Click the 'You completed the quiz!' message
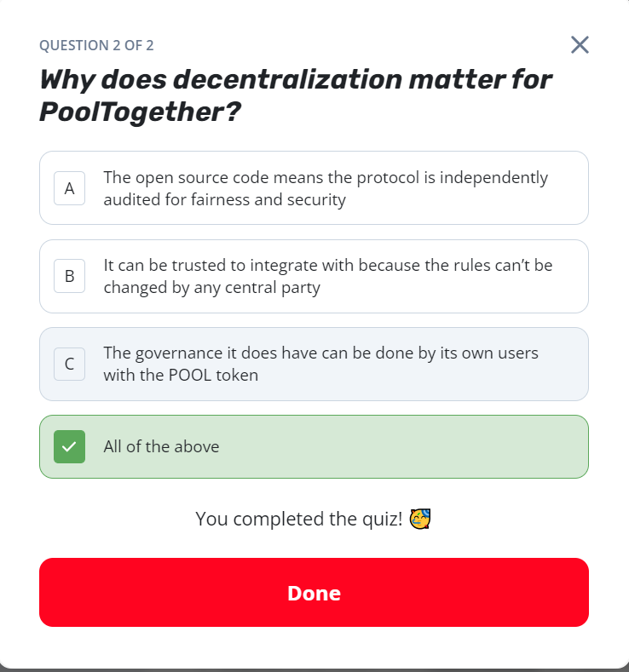This screenshot has height=672, width=629. point(298,518)
